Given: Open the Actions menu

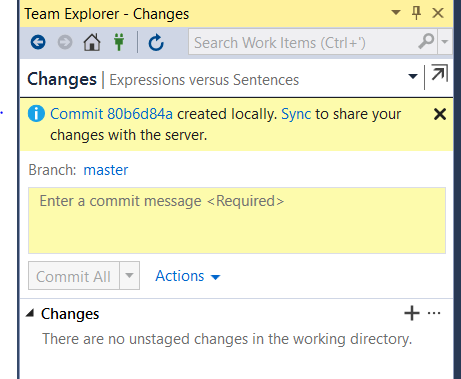Looking at the screenshot, I should click(x=188, y=276).
